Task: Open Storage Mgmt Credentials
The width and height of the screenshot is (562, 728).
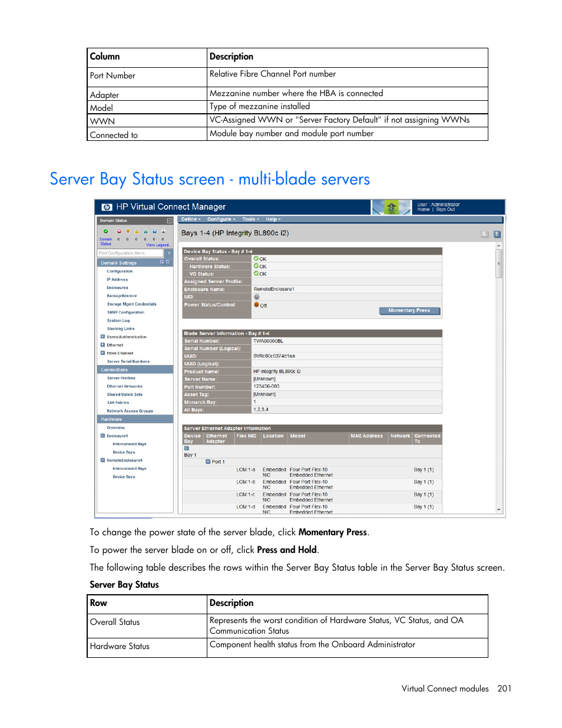Action: [x=131, y=304]
